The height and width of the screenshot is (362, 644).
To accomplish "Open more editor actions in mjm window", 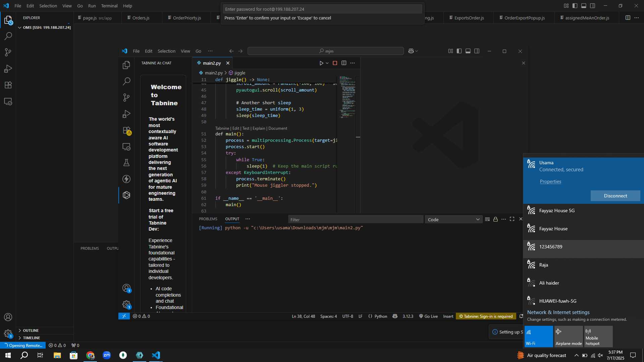I will click(x=353, y=63).
